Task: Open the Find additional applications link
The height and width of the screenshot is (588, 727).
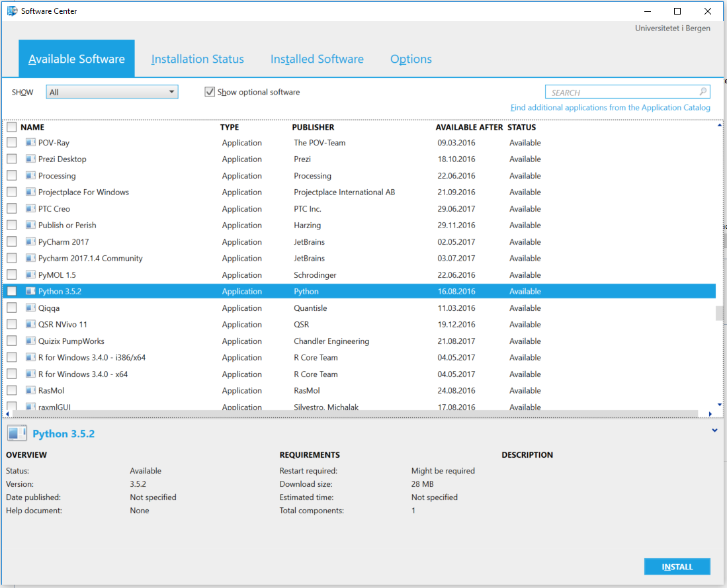Action: (610, 107)
